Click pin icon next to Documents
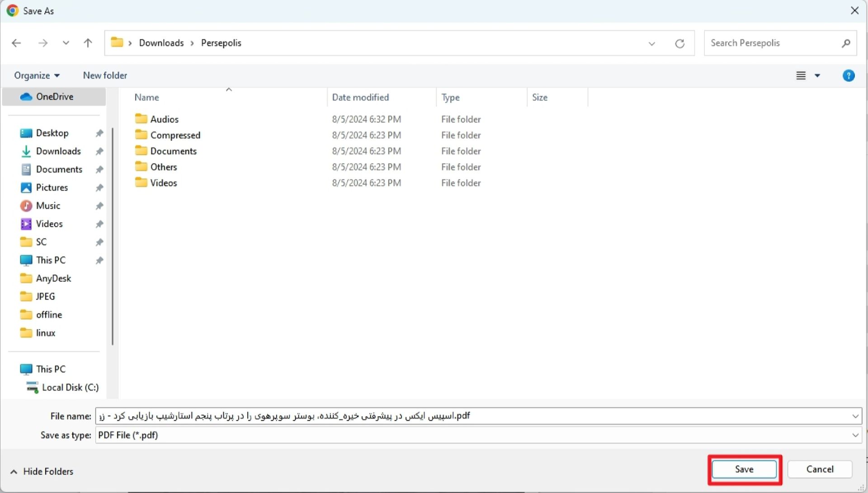The image size is (868, 493). 99,169
